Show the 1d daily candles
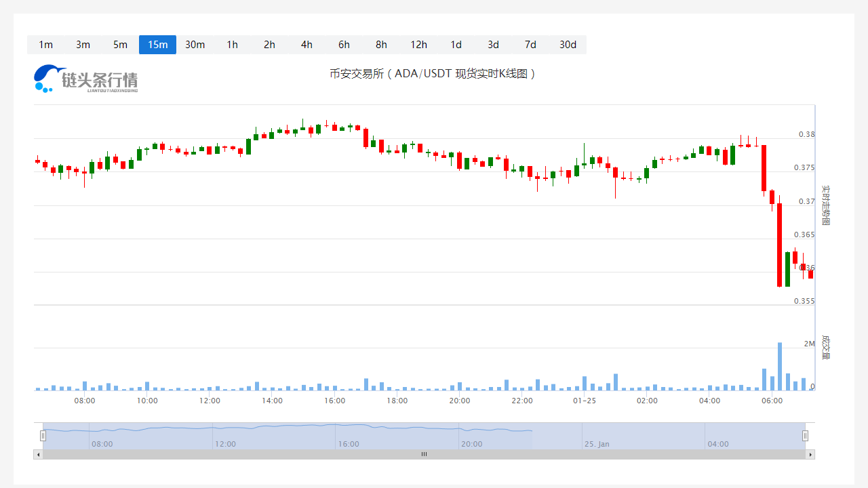Image resolution: width=868 pixels, height=488 pixels. [x=456, y=45]
